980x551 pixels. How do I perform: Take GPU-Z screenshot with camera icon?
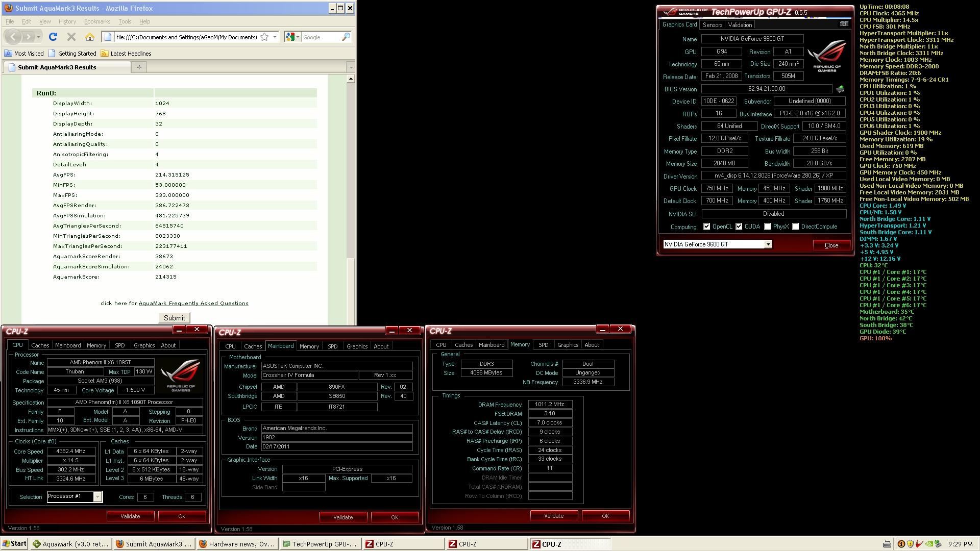pyautogui.click(x=844, y=24)
